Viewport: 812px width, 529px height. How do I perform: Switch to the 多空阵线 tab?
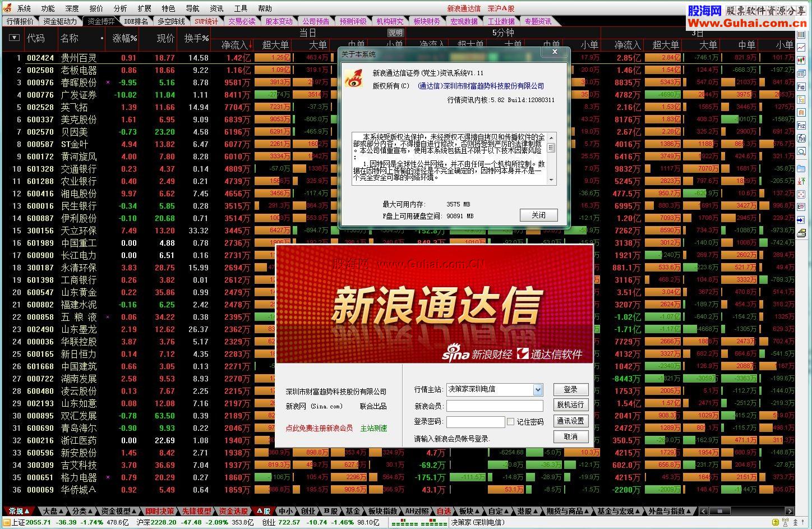(171, 21)
